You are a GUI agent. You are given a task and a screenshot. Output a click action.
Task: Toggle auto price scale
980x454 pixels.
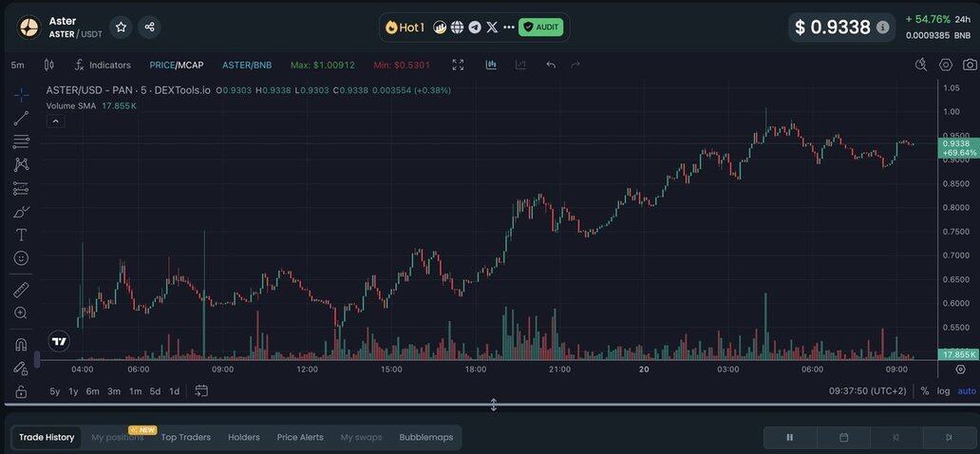coord(967,391)
